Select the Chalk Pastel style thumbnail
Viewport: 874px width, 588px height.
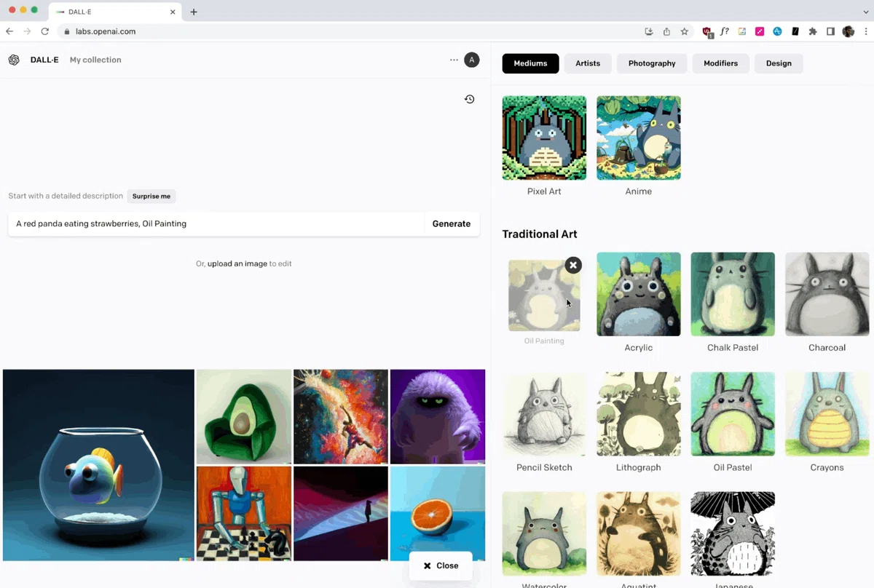(733, 294)
